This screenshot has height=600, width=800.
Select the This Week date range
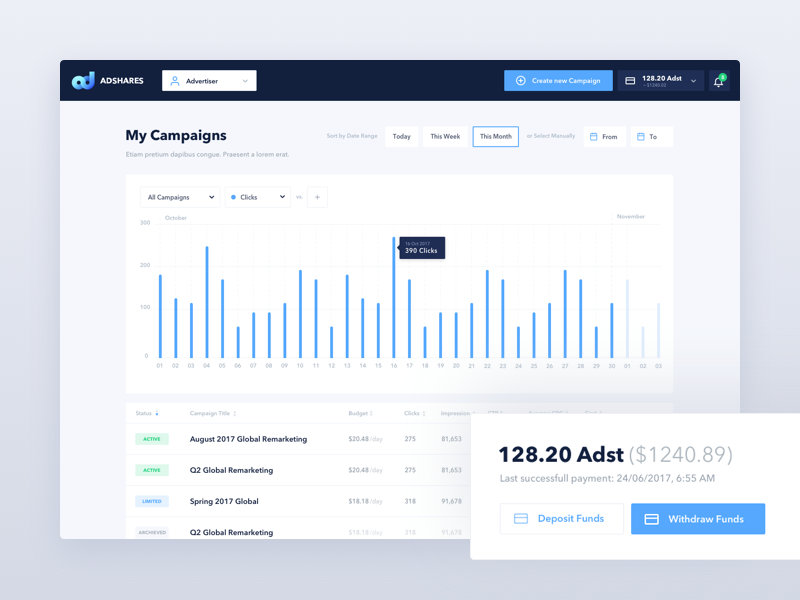click(445, 137)
